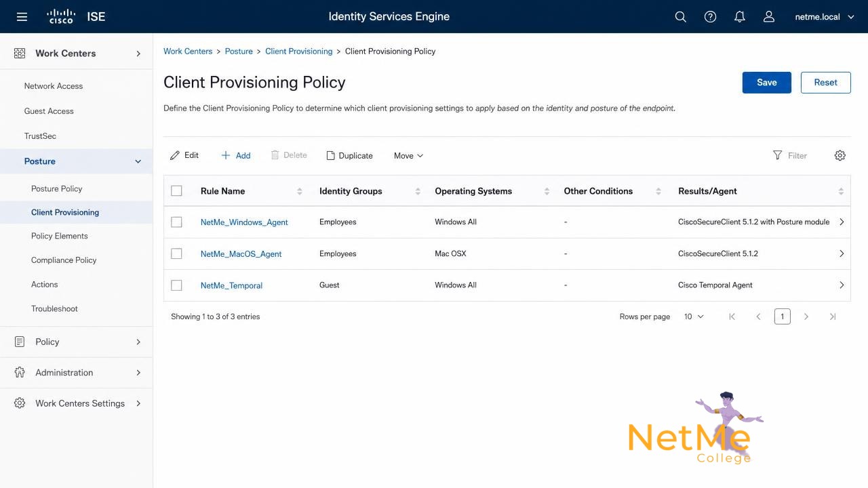
Task: Check the NetMe_MacOS_Agent row checkbox
Action: pos(176,253)
